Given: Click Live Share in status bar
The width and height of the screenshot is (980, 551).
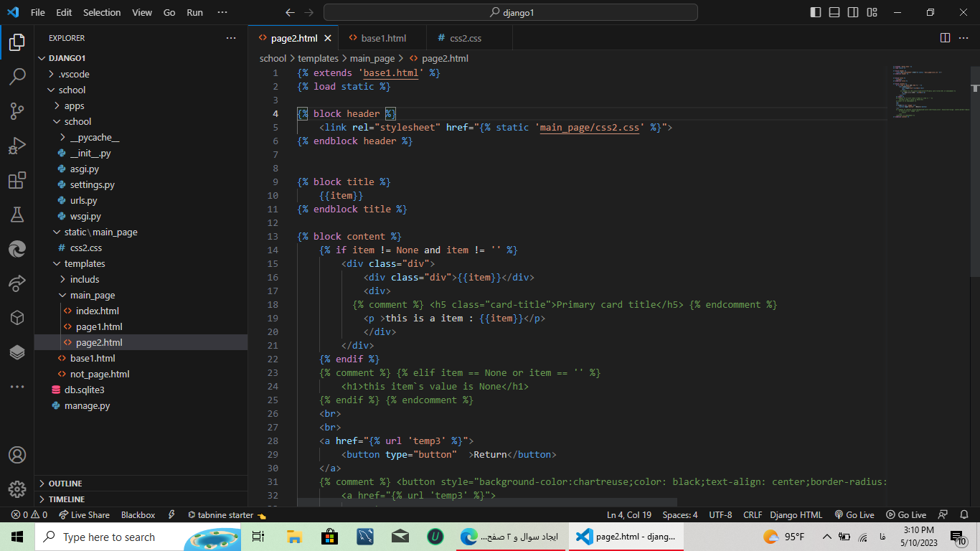Looking at the screenshot, I should coord(84,514).
